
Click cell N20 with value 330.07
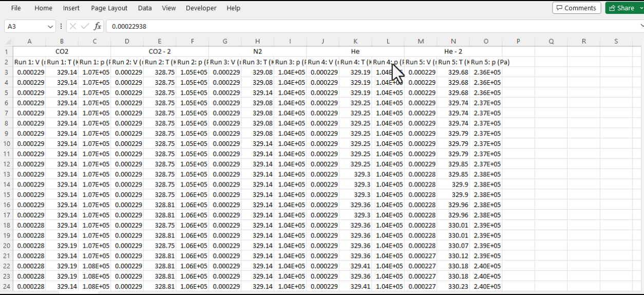coord(453,245)
